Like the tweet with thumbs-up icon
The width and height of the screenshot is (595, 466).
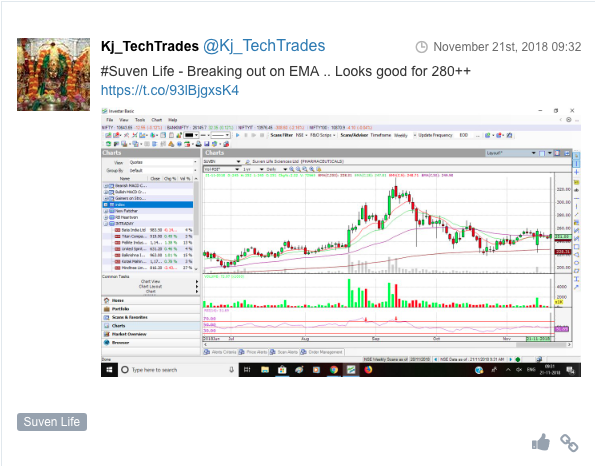coord(540,442)
